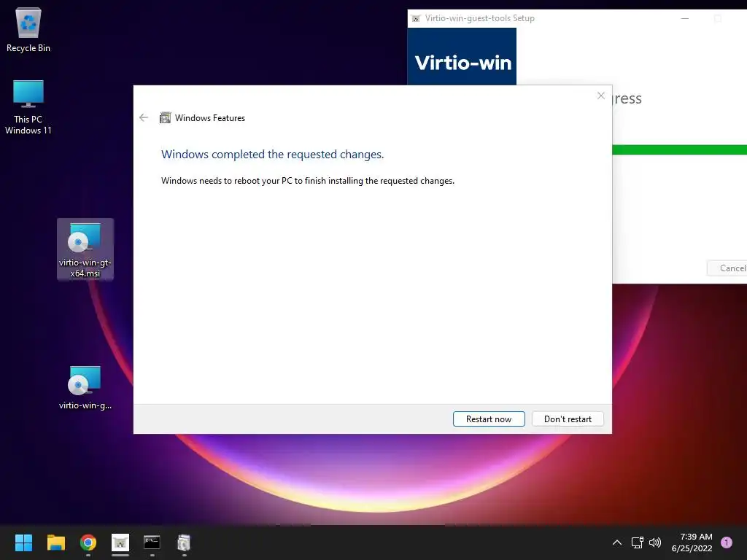
Task: Select the Recycle Bin desktop icon
Action: 28,29
